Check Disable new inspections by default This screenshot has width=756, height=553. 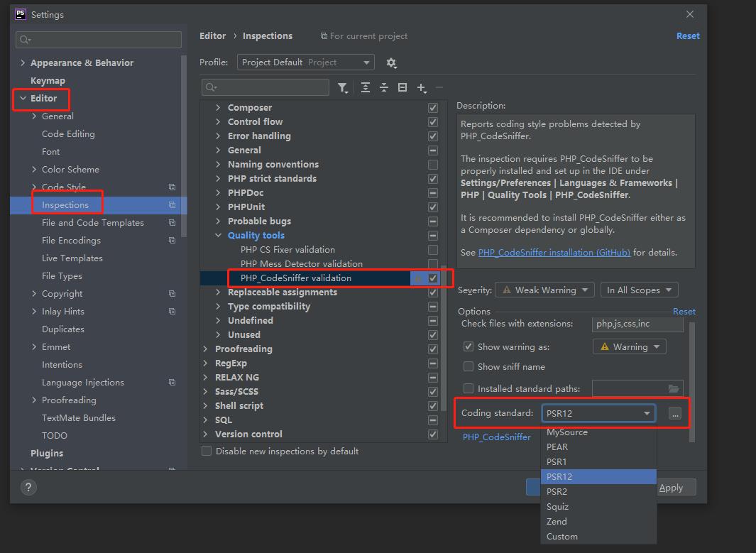tap(207, 451)
